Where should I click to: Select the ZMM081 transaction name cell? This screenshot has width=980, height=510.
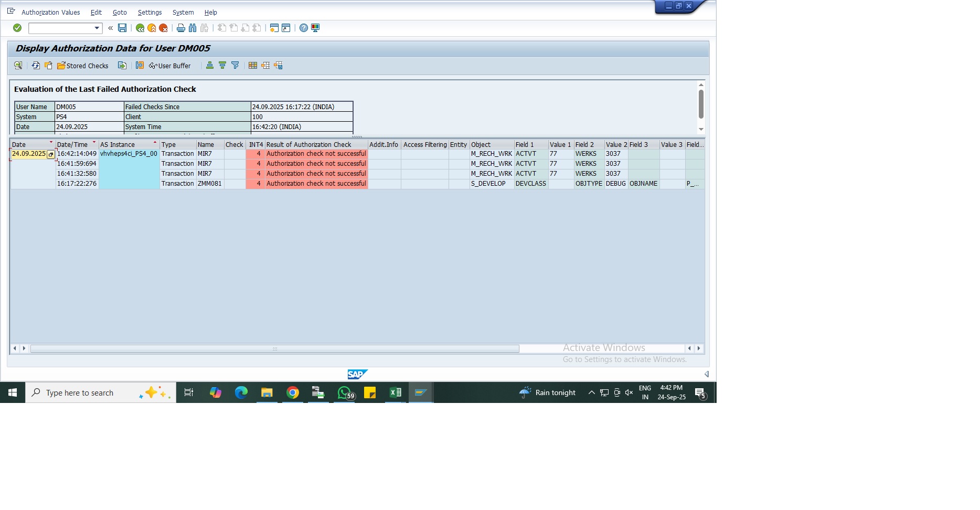(209, 184)
